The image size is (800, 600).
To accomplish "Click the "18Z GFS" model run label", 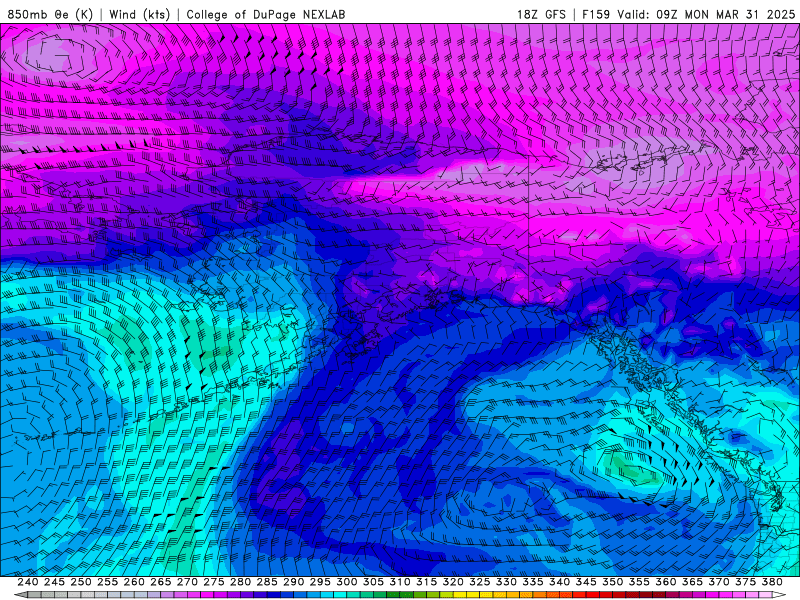I will click(x=541, y=14).
